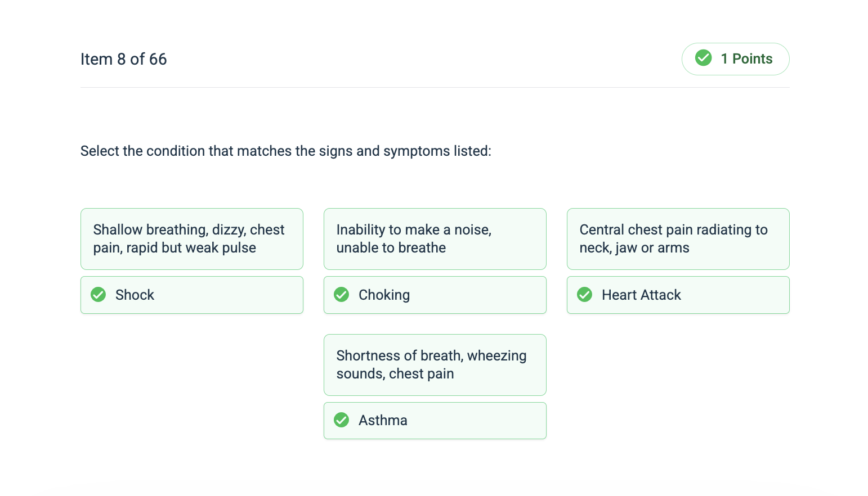Click the inability to make noise card
Viewport: 868px width, 496px height.
435,239
